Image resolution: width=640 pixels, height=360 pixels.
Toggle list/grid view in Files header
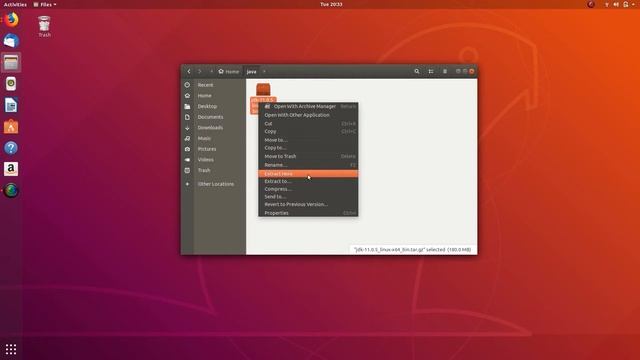click(x=431, y=71)
